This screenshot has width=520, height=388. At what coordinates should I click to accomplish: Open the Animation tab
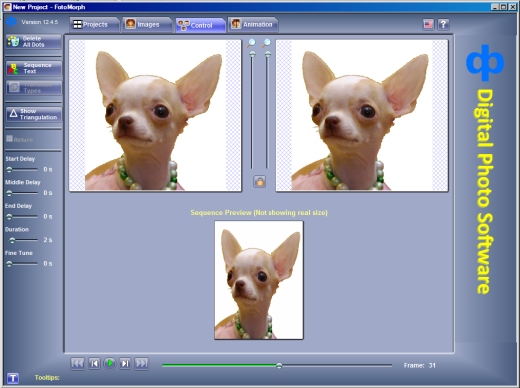coord(252,24)
